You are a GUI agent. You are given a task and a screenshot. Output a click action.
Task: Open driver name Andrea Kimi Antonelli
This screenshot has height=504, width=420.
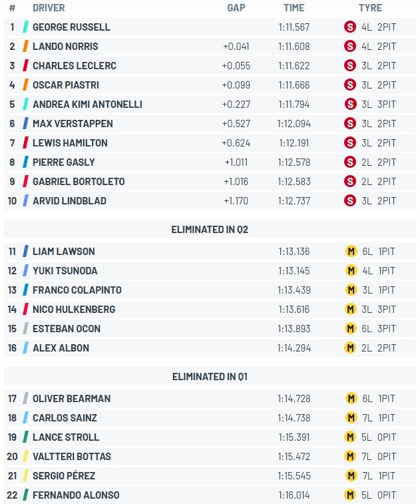click(87, 104)
